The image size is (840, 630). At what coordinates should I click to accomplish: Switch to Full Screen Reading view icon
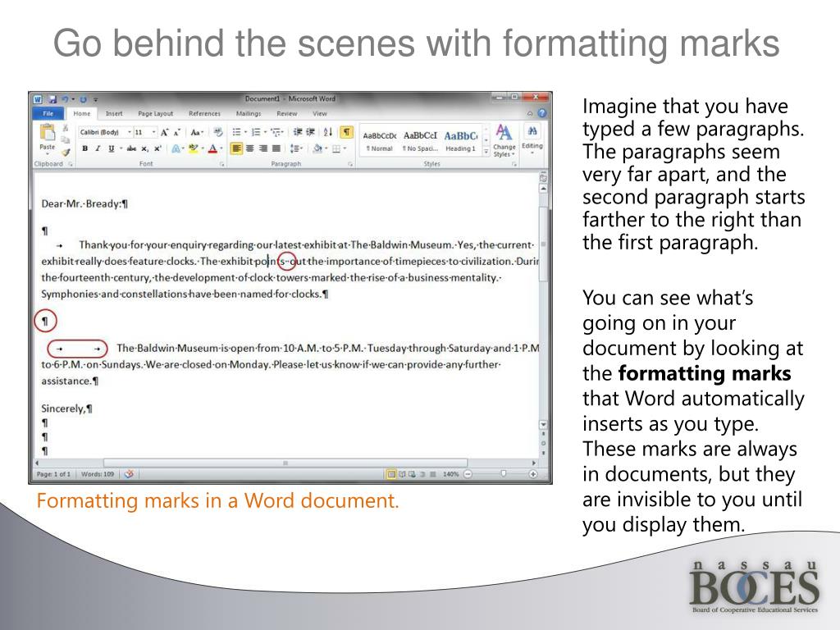click(402, 474)
